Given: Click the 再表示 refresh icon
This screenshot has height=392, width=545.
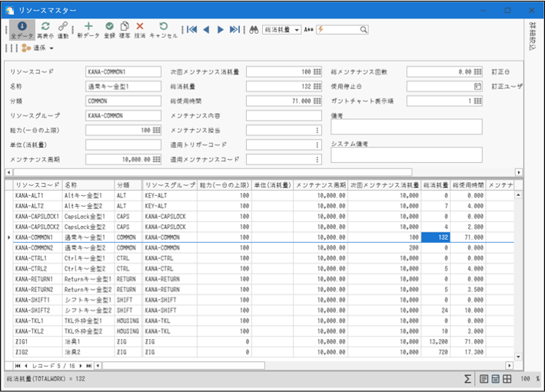Looking at the screenshot, I should [45, 30].
